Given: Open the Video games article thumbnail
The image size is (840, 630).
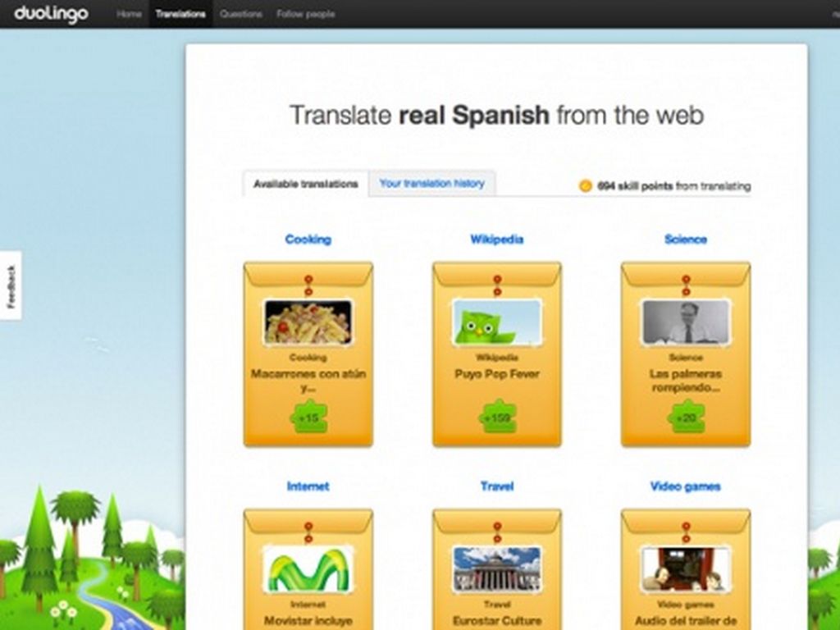Looking at the screenshot, I should tap(686, 569).
